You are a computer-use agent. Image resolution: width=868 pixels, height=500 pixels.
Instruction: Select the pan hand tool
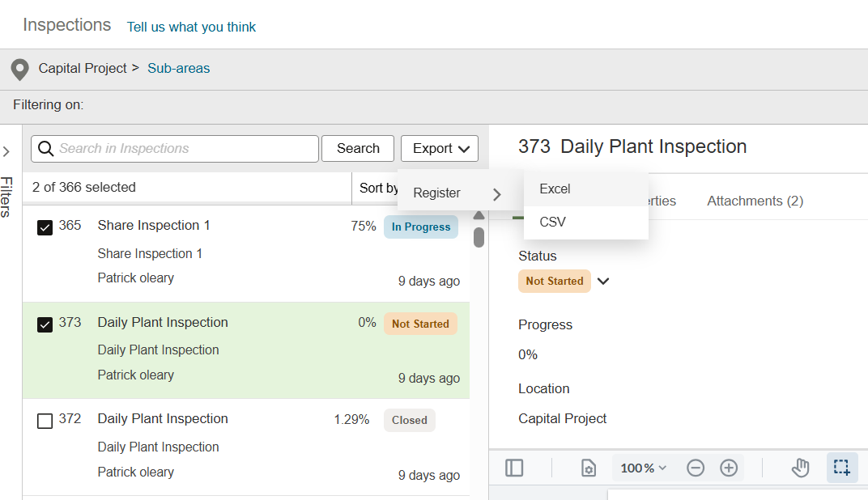(801, 468)
